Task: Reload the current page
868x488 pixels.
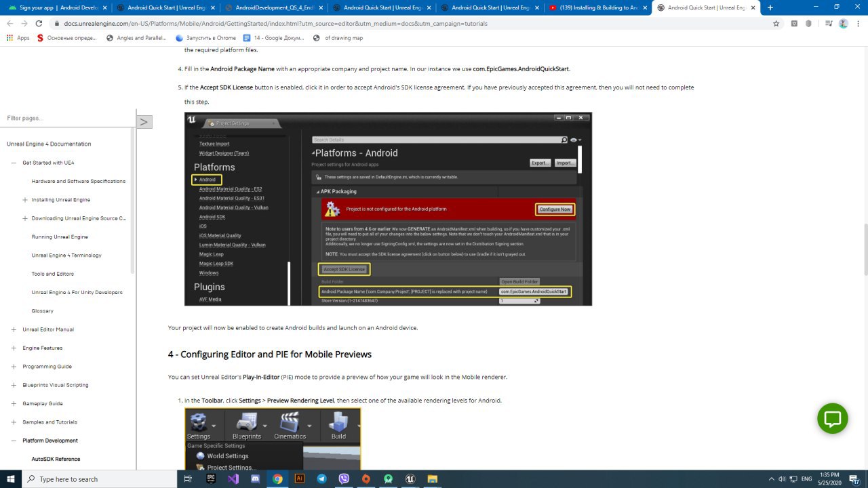Action: pos(40,23)
